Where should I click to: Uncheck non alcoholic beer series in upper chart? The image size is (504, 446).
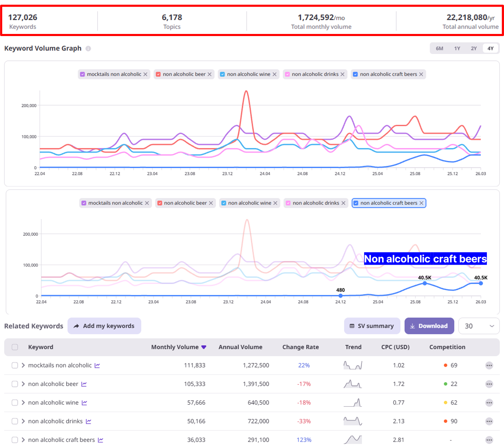pyautogui.click(x=158, y=74)
